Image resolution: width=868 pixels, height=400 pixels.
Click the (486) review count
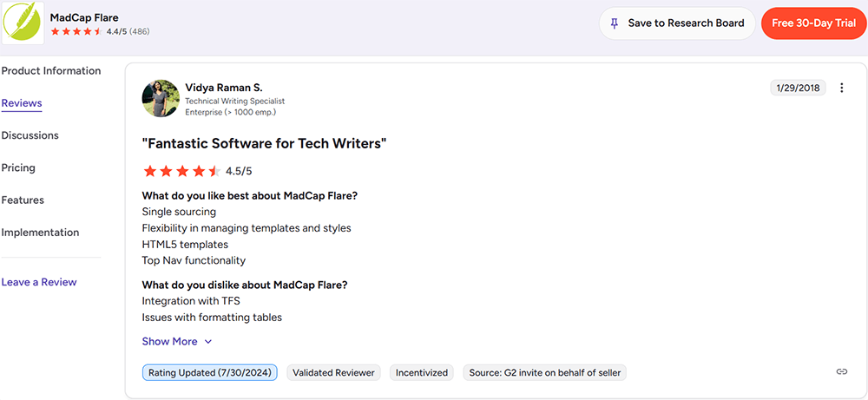(140, 31)
